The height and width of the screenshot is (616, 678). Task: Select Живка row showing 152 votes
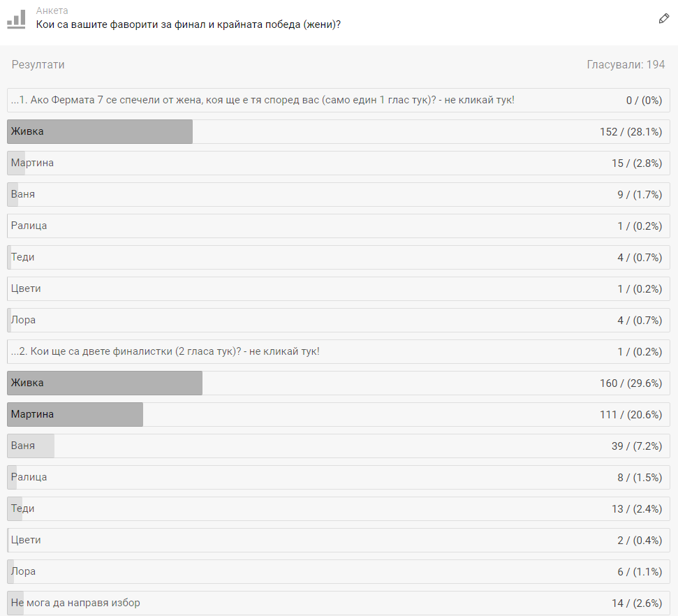pos(339,131)
